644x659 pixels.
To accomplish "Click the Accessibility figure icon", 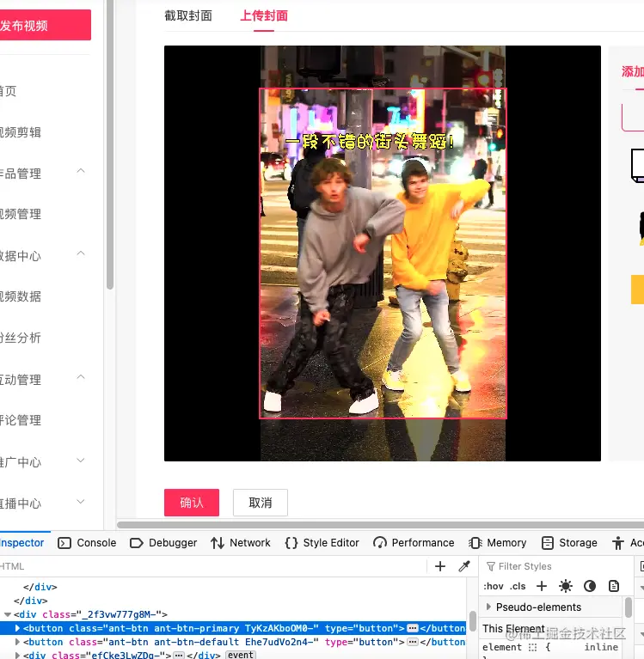I will [618, 543].
